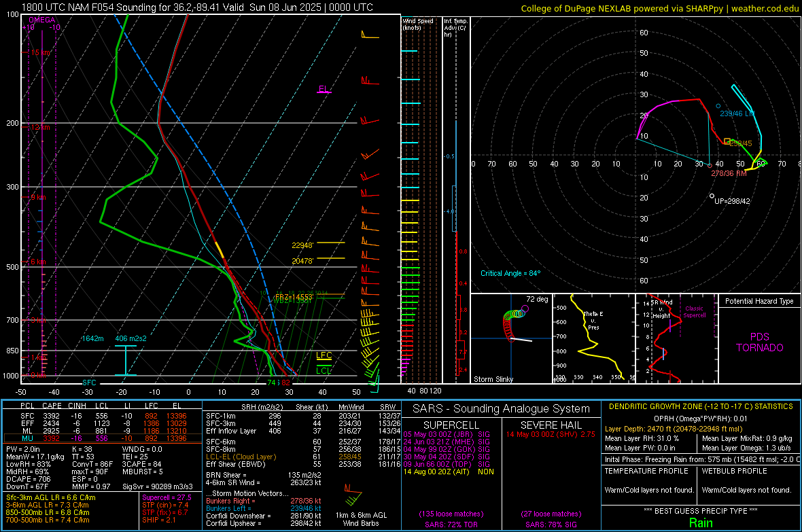Select the 22948' height label
The height and width of the screenshot is (532, 802).
pyautogui.click(x=302, y=245)
